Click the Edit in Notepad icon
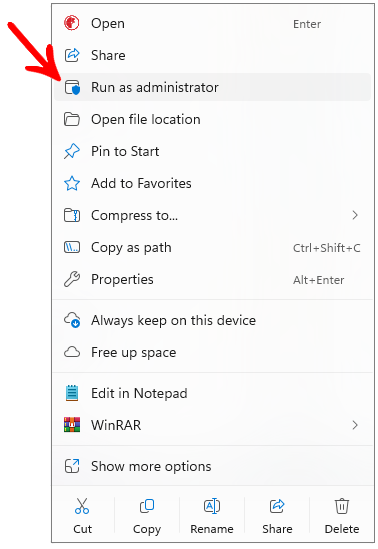The width and height of the screenshot is (378, 549). pos(72,393)
